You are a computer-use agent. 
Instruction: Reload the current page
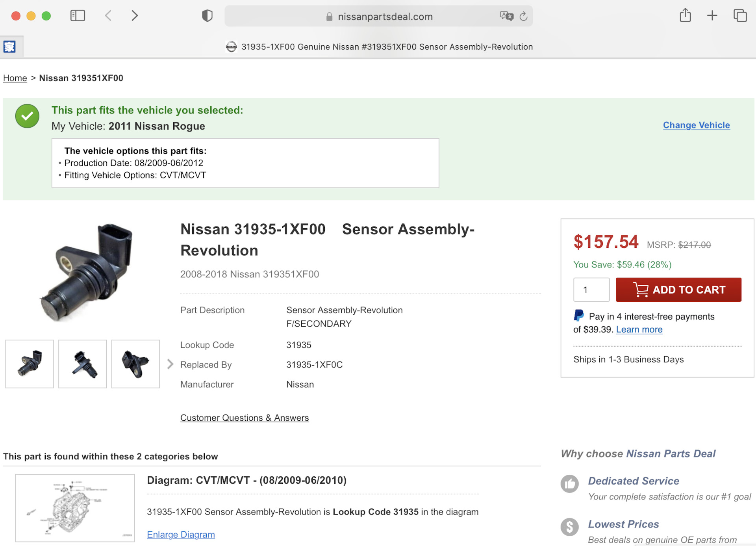click(523, 16)
